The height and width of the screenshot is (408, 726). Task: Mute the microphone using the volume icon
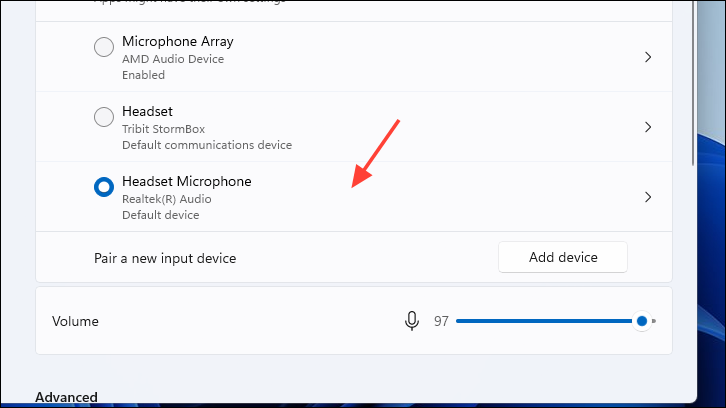411,321
